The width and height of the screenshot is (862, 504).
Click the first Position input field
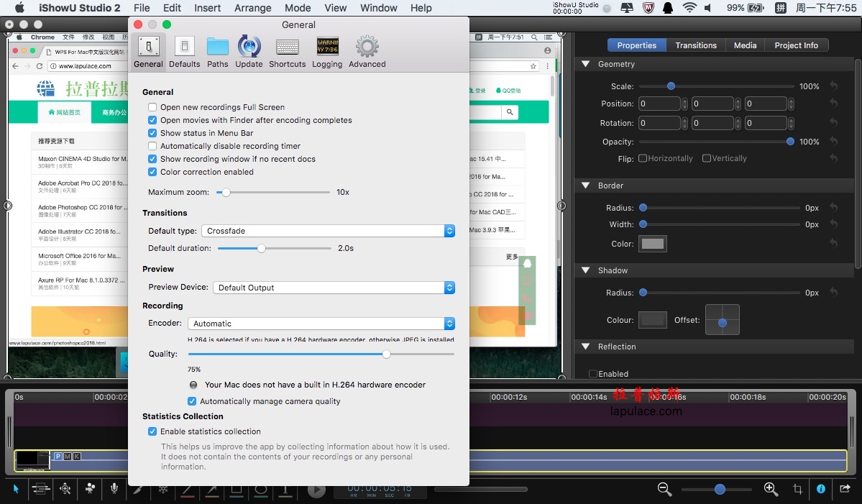(659, 104)
